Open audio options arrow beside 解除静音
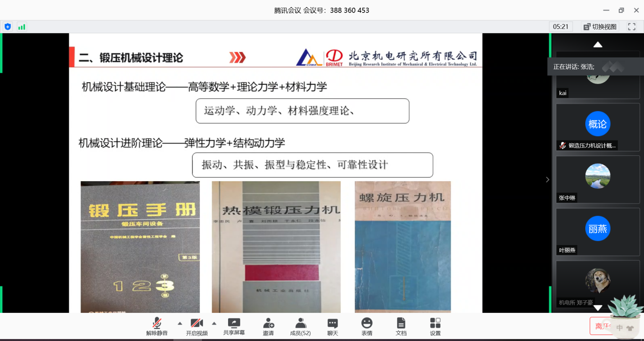This screenshot has height=341, width=644. 180,323
